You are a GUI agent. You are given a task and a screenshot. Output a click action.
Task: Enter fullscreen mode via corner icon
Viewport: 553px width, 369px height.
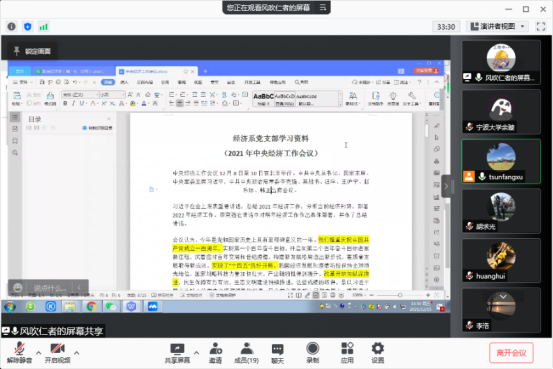pyautogui.click(x=541, y=26)
